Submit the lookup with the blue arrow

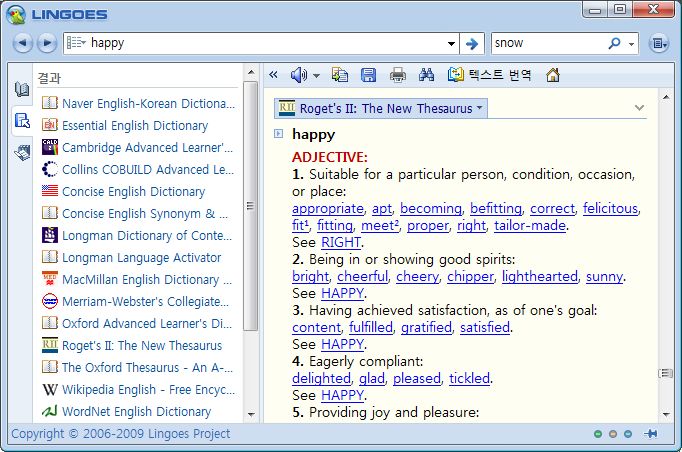(471, 44)
